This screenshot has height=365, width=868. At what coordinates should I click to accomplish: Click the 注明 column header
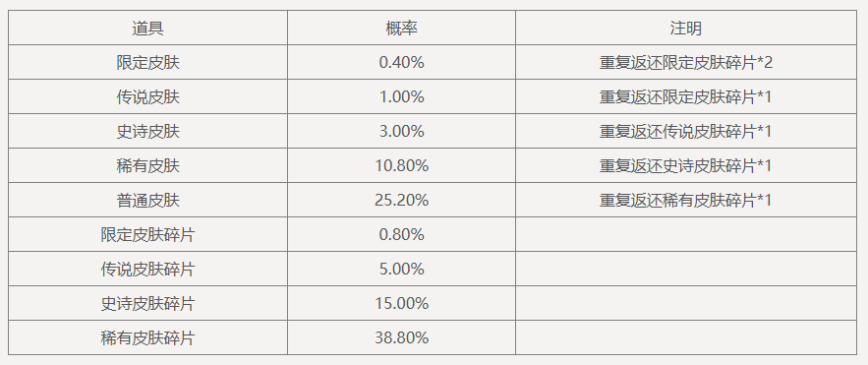[x=686, y=28]
